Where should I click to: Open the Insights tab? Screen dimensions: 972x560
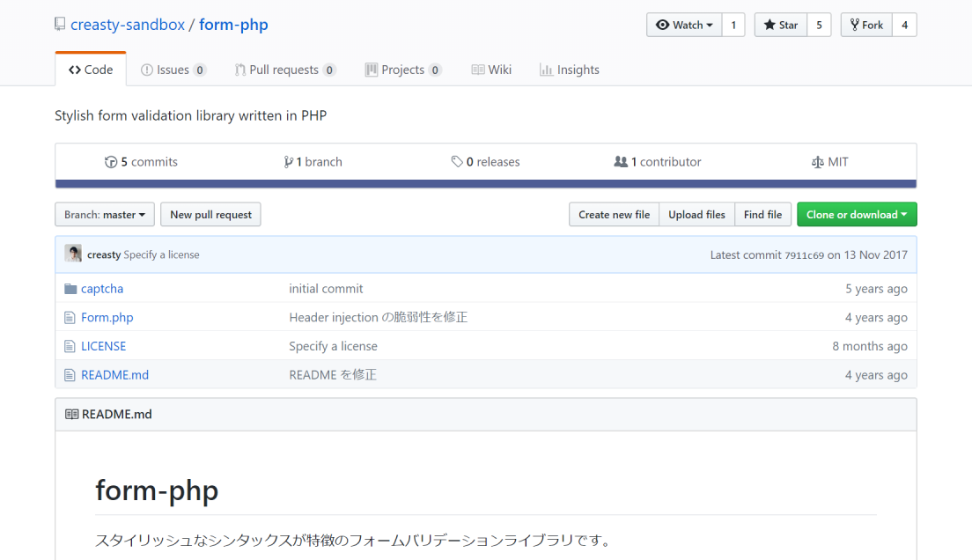[x=569, y=70]
